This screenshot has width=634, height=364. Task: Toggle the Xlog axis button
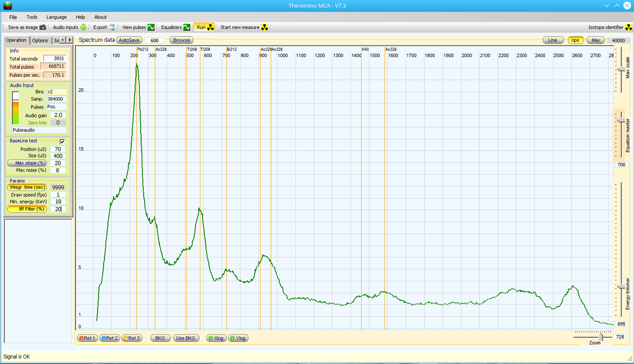(x=216, y=338)
